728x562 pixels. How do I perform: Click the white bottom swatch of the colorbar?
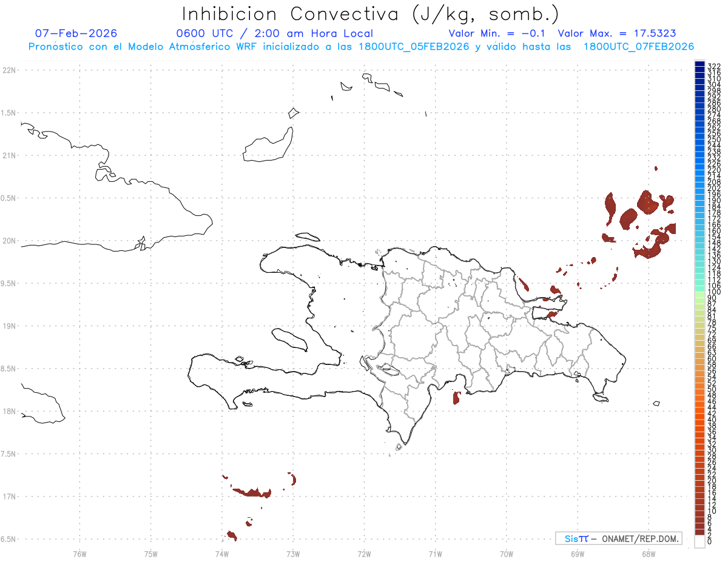pos(699,541)
